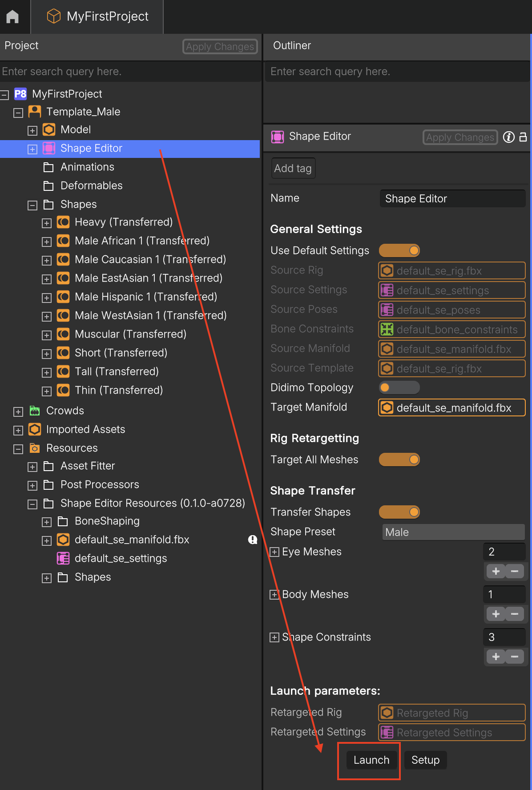This screenshot has width=532, height=790.
Task: Open the Animations folder
Action: tap(48, 167)
